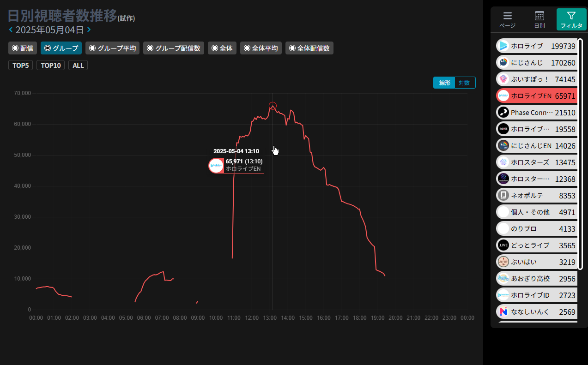Click the 4971 viewer count

point(567,212)
